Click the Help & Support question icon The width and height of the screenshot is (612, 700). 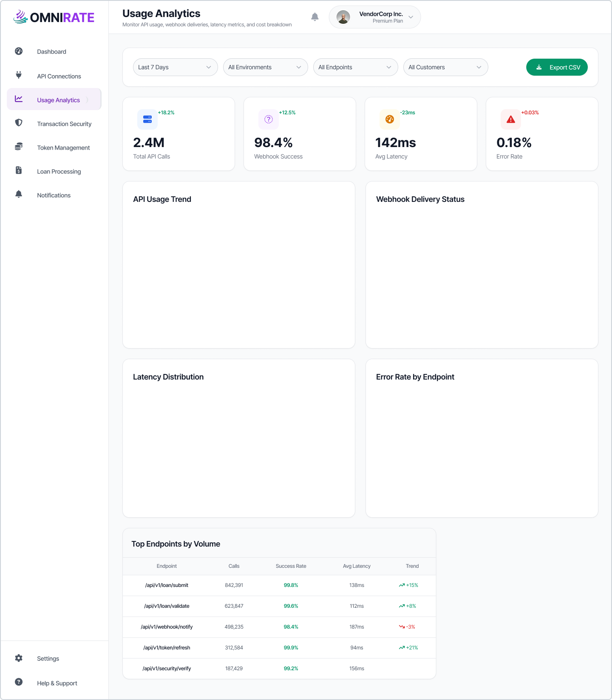pyautogui.click(x=19, y=682)
